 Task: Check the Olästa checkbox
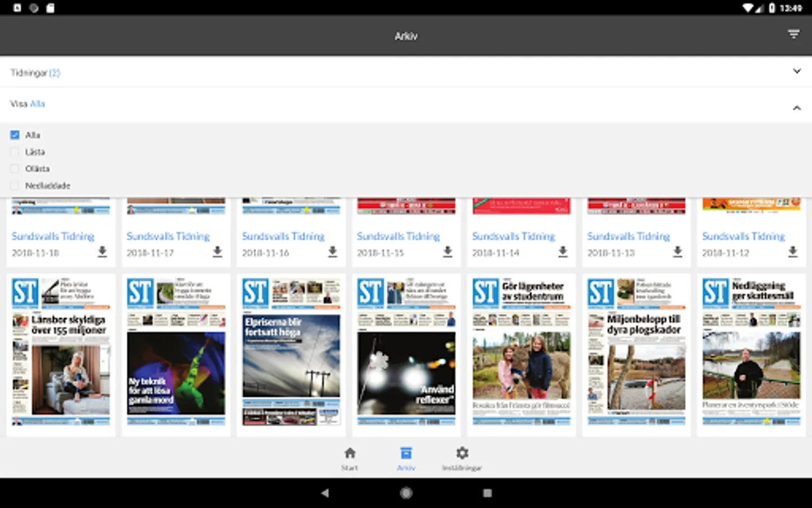15,169
